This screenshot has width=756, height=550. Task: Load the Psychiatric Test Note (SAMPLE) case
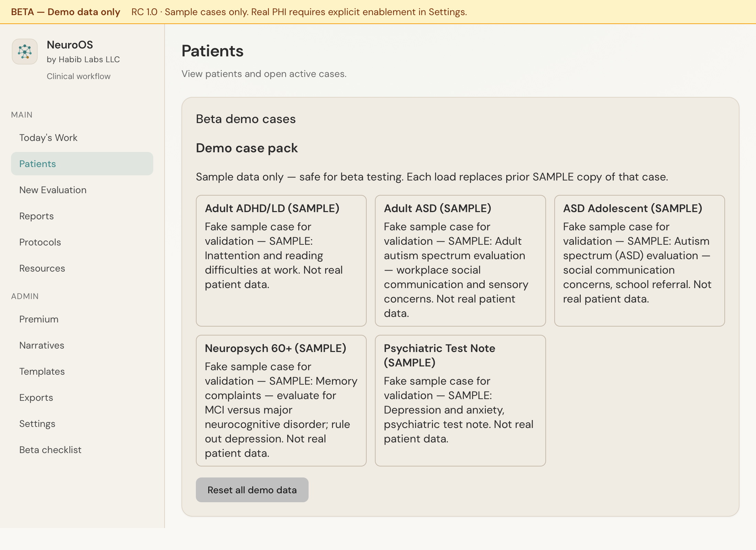(460, 400)
